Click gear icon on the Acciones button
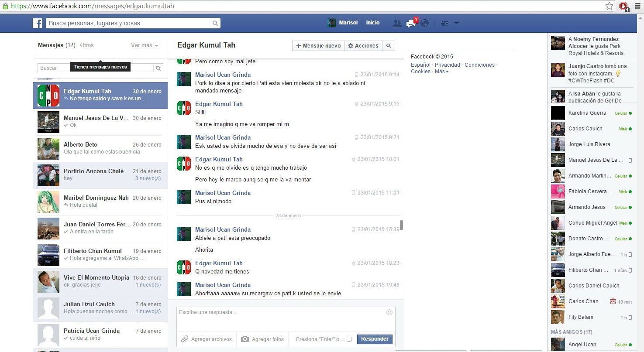The image size is (644, 352). (350, 46)
